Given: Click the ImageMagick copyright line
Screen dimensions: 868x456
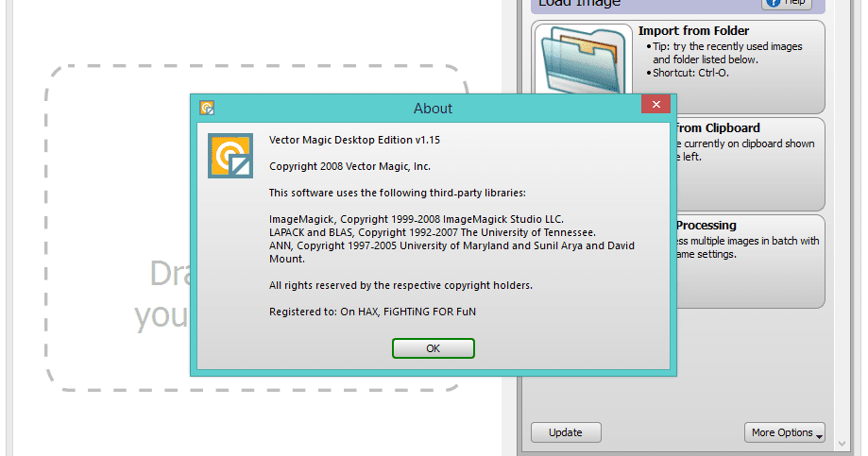Looking at the screenshot, I should pos(417,219).
